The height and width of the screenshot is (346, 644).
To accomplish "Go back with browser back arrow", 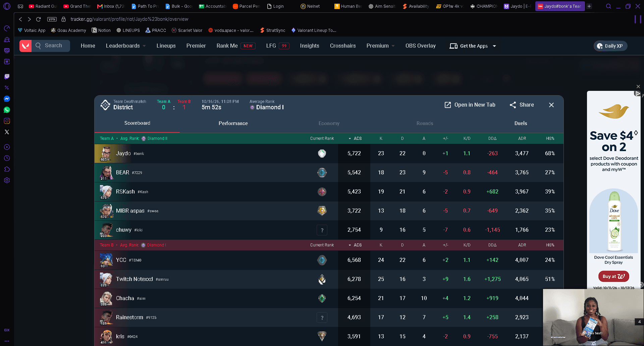I will pyautogui.click(x=20, y=19).
